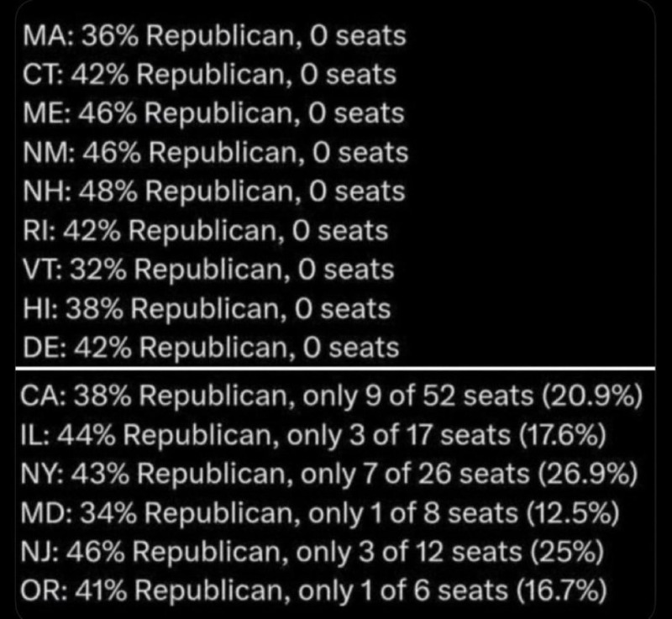Click the NH: 48% Republican line
This screenshot has width=672, height=619.
point(214,191)
